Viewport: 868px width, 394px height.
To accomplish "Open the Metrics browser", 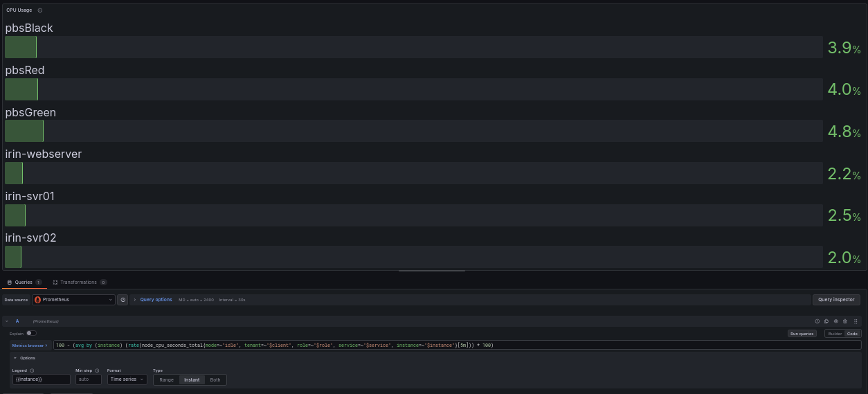I will (29, 345).
